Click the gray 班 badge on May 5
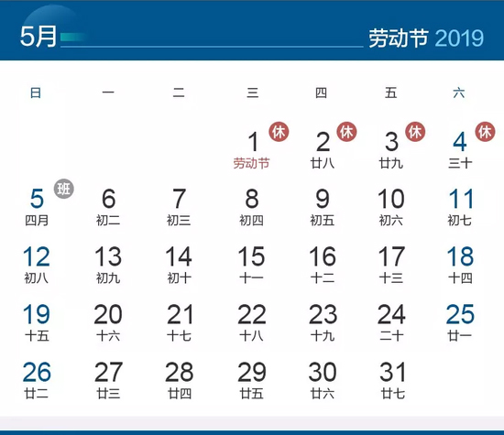Viewport: 504px width, 435px height. tap(64, 189)
